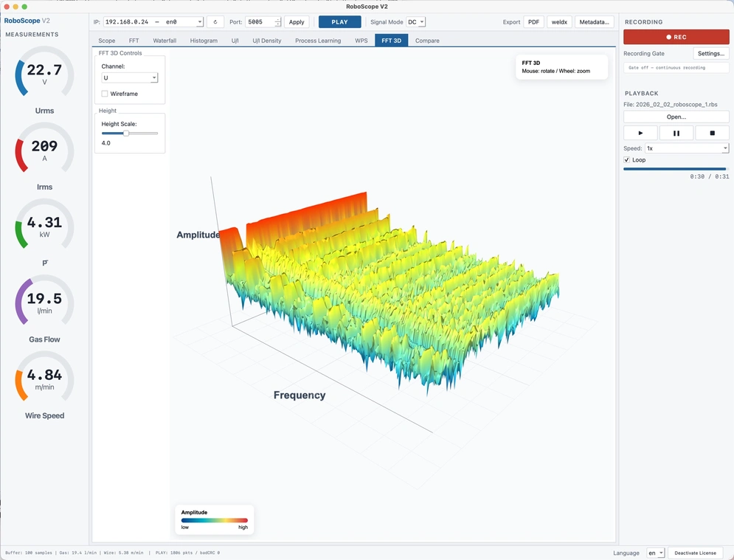This screenshot has height=560, width=734.
Task: Open the Channel selector dropdown
Action: point(130,77)
